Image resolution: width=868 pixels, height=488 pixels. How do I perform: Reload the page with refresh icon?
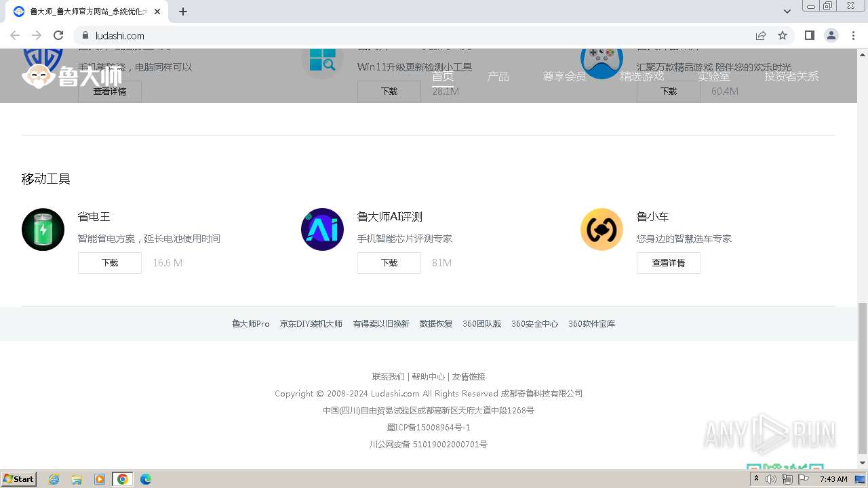point(58,35)
